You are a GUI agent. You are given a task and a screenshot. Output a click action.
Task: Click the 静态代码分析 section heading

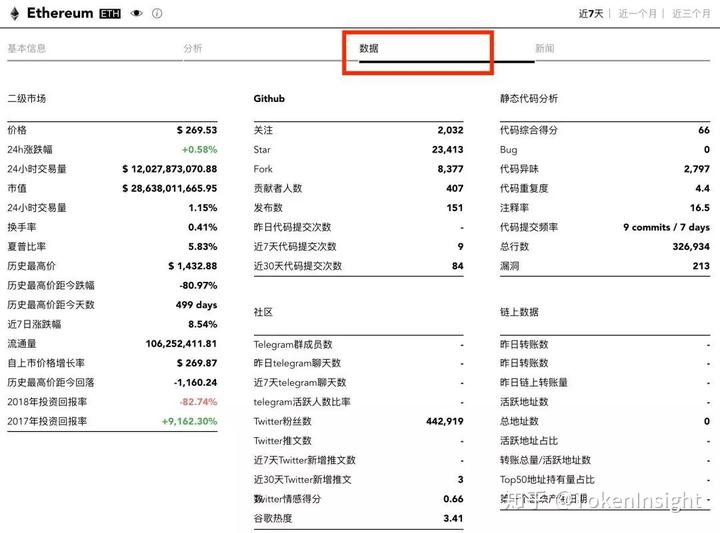point(529,98)
